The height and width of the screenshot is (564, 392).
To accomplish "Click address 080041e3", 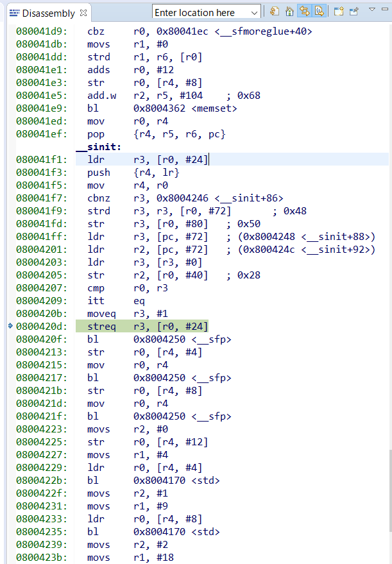I will 41,83.
